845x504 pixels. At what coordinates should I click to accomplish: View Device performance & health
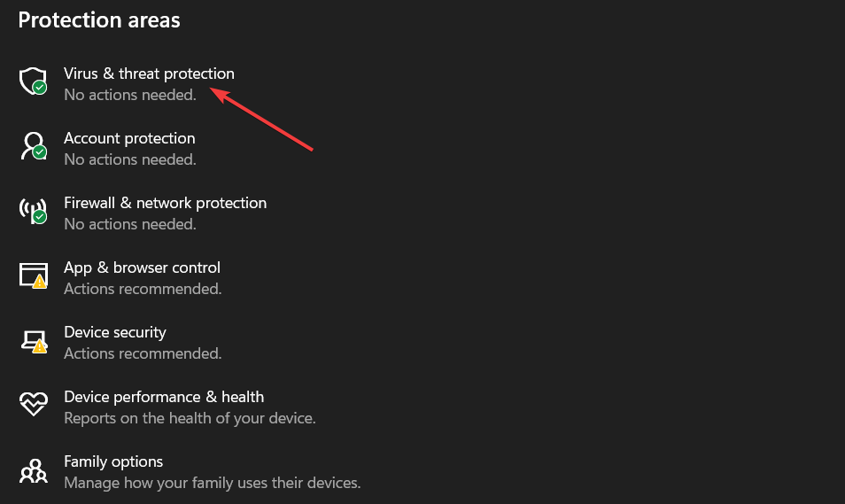pyautogui.click(x=164, y=397)
